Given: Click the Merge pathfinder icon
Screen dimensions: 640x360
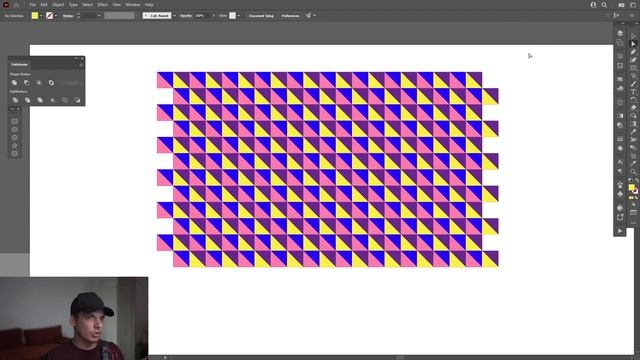Looking at the screenshot, I should pos(40,100).
